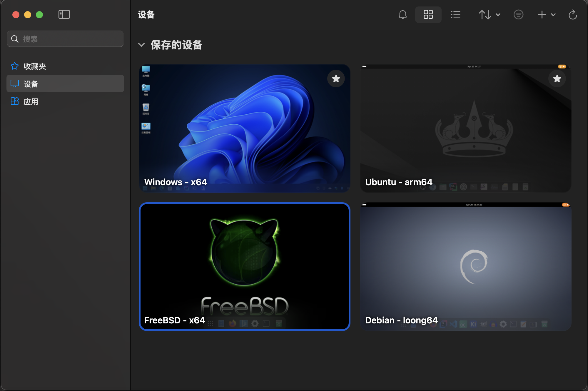Refresh the device list
Screen dimensions: 588x391
573,14
